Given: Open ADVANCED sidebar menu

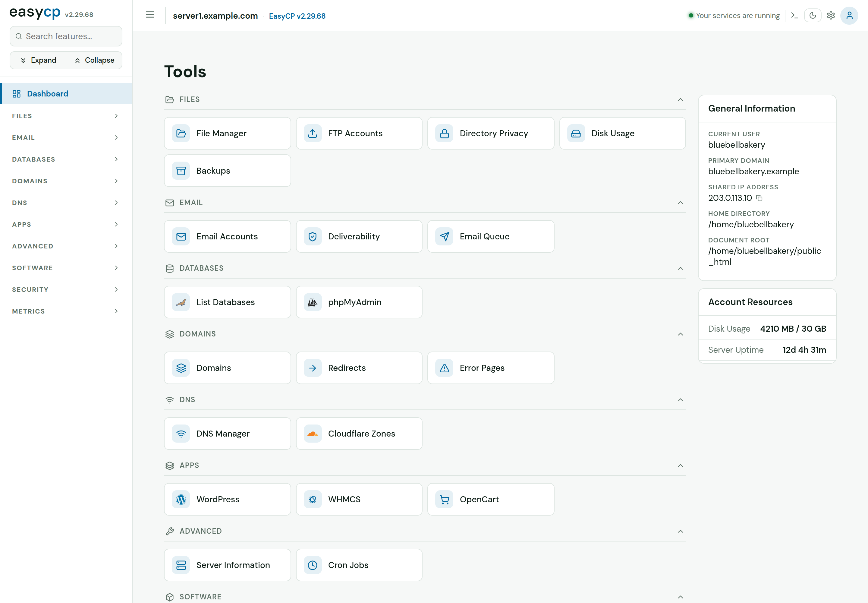Looking at the screenshot, I should 66,246.
